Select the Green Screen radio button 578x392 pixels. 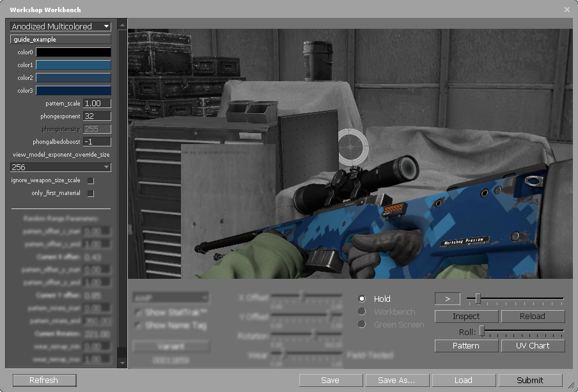click(x=362, y=324)
